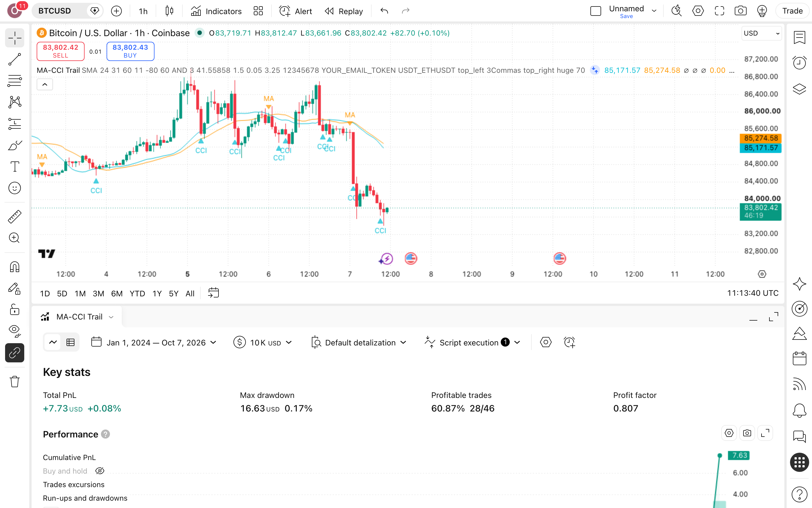
Task: Set chart range to 1M
Action: click(x=80, y=293)
